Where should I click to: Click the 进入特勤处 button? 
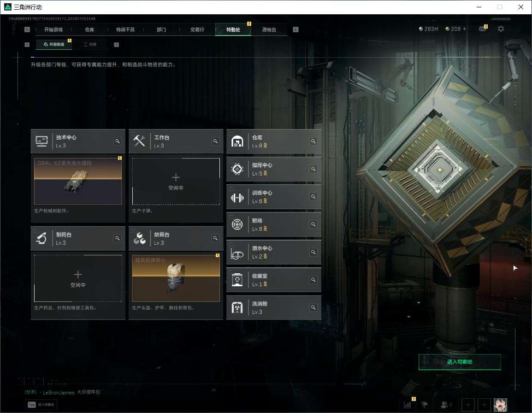(x=460, y=362)
